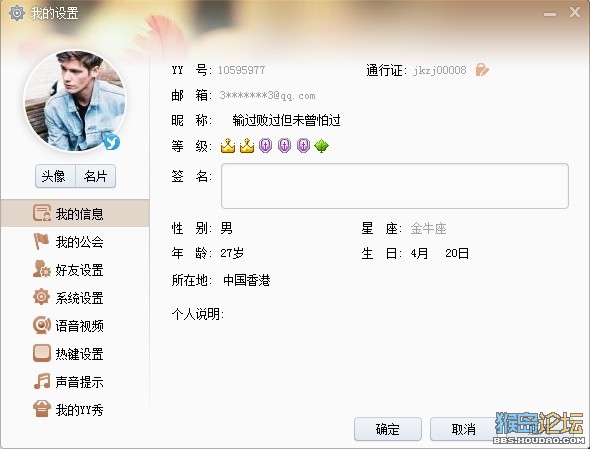The width and height of the screenshot is (590, 449).
Task: Click the 头像 button
Action: [x=55, y=176]
